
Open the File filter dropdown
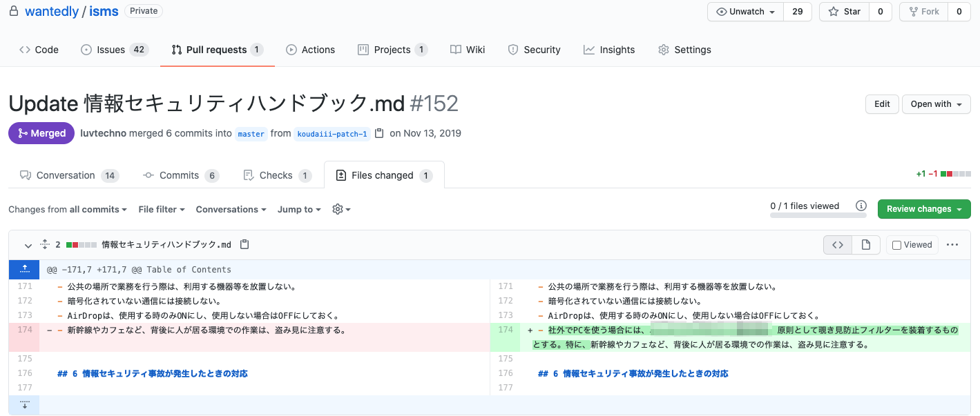point(162,209)
